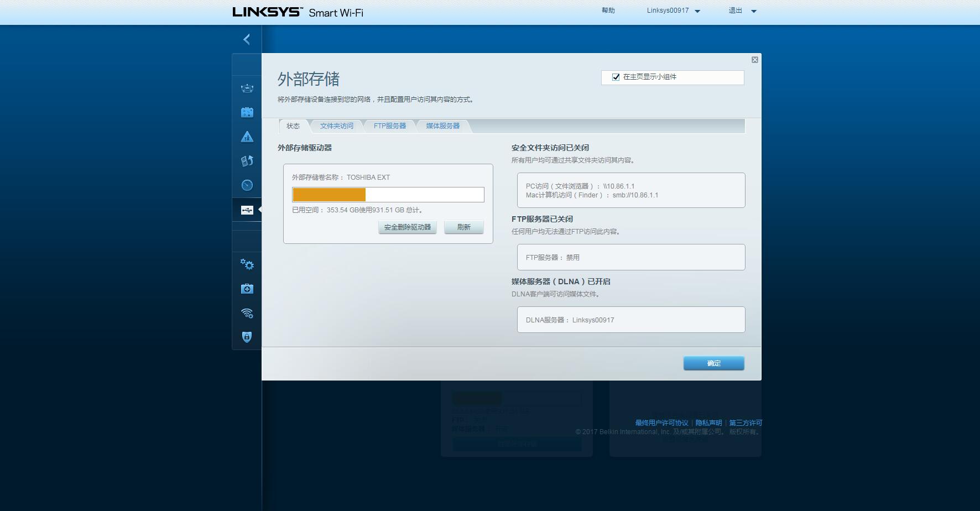Expand the 退出 dropdown arrow

[753, 11]
